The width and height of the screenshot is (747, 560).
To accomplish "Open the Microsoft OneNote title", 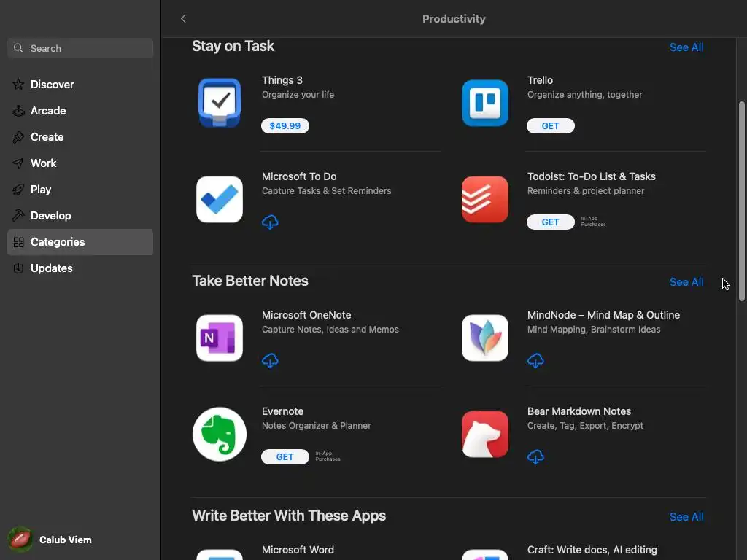I will tap(306, 315).
